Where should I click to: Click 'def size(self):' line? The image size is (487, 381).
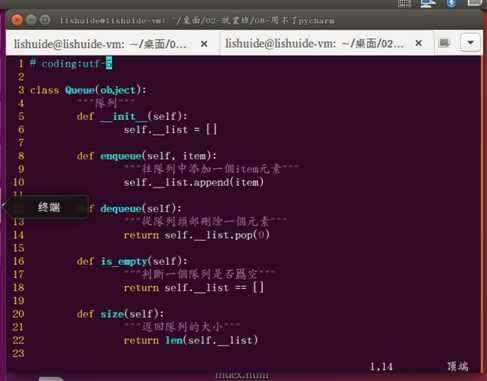(x=120, y=314)
